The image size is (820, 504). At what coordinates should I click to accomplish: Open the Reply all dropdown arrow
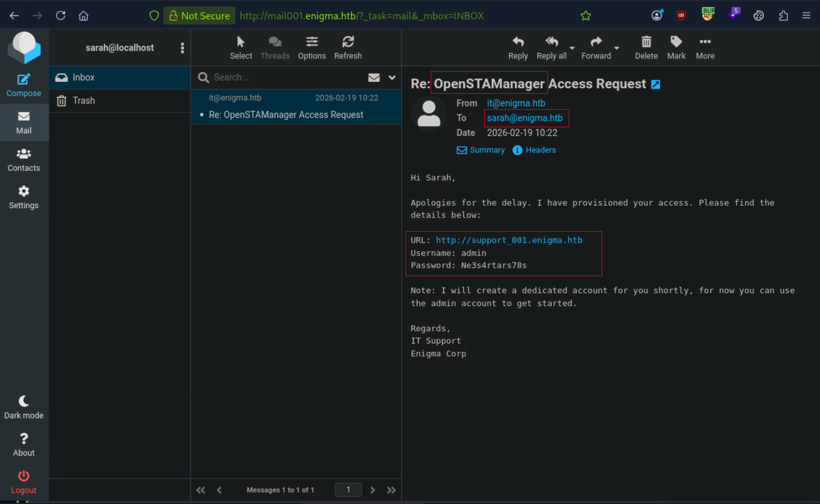point(572,48)
